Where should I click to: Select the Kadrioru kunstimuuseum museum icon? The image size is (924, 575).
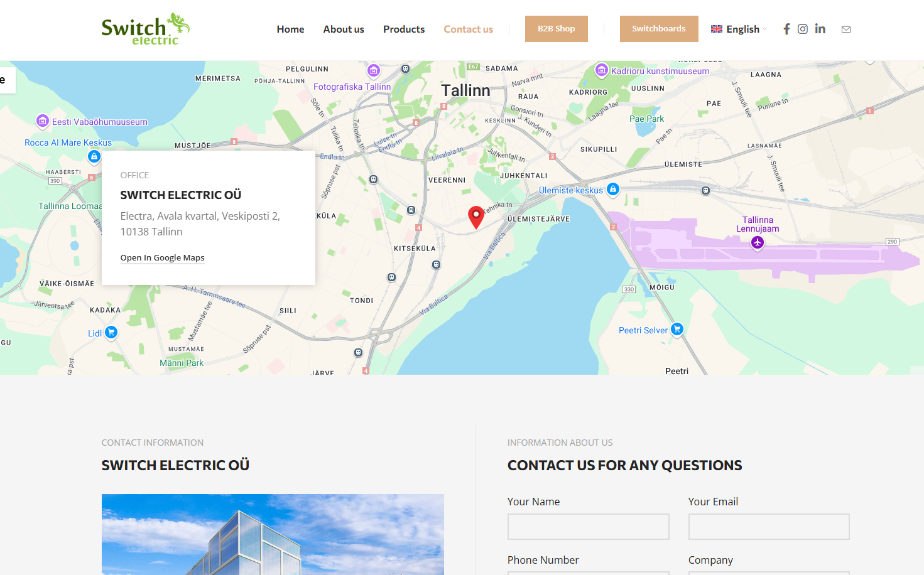pos(601,70)
